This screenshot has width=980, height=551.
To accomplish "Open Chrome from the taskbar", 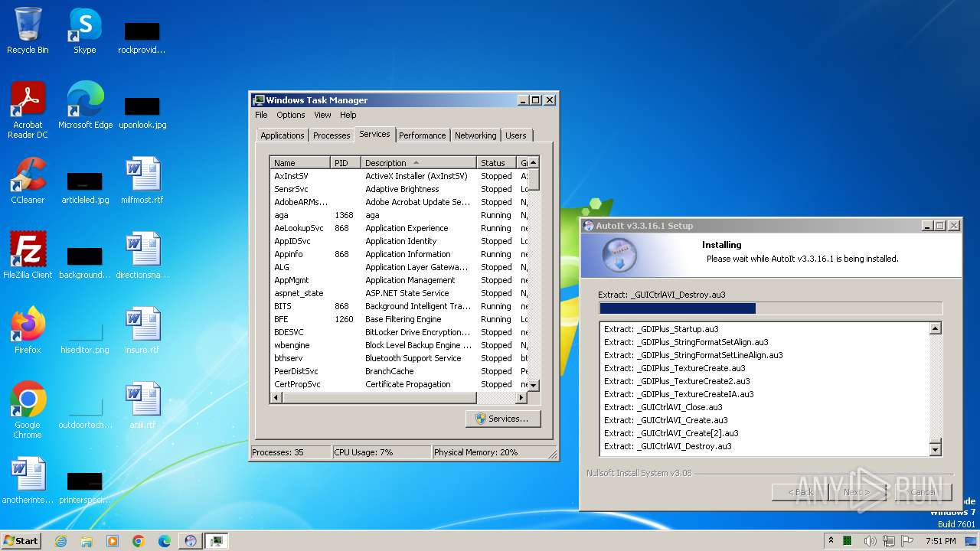I will click(139, 541).
